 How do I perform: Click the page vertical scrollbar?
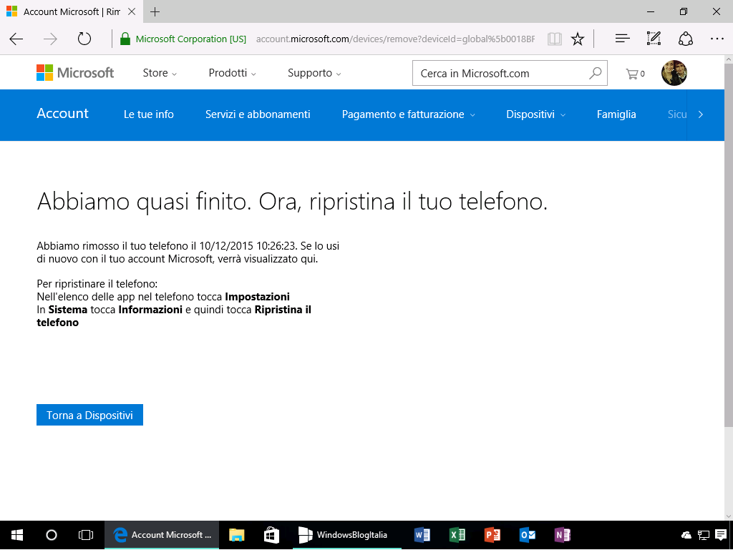[728, 245]
